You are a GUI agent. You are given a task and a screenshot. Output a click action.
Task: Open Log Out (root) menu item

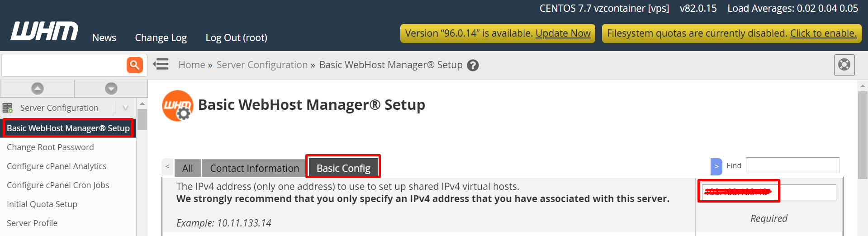coord(236,38)
